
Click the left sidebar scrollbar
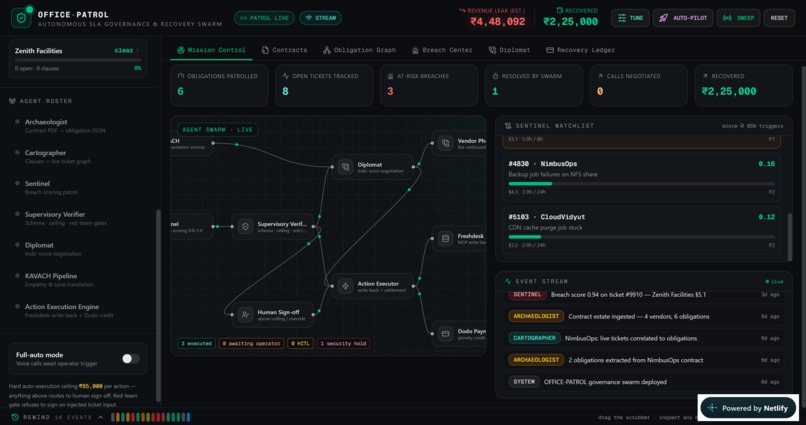pos(158,305)
